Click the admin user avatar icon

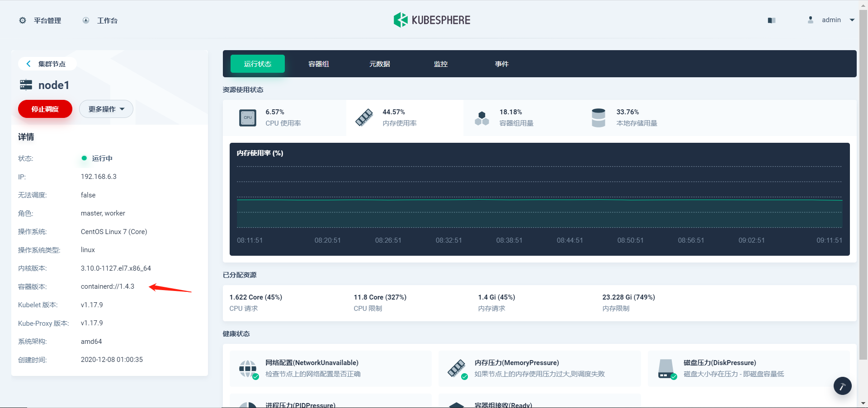(x=811, y=20)
